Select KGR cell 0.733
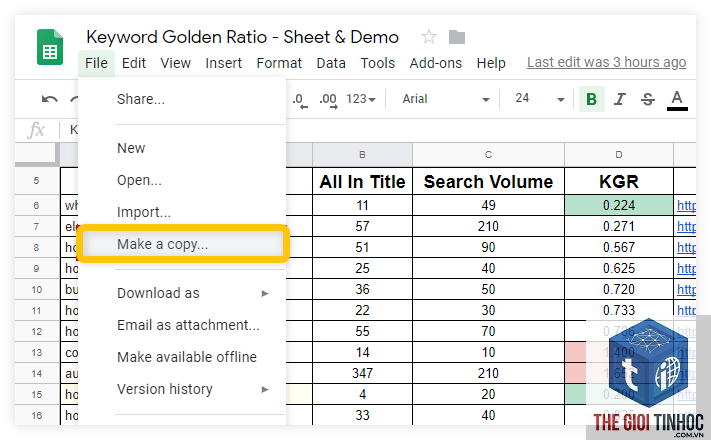The height and width of the screenshot is (440, 711). 619,310
